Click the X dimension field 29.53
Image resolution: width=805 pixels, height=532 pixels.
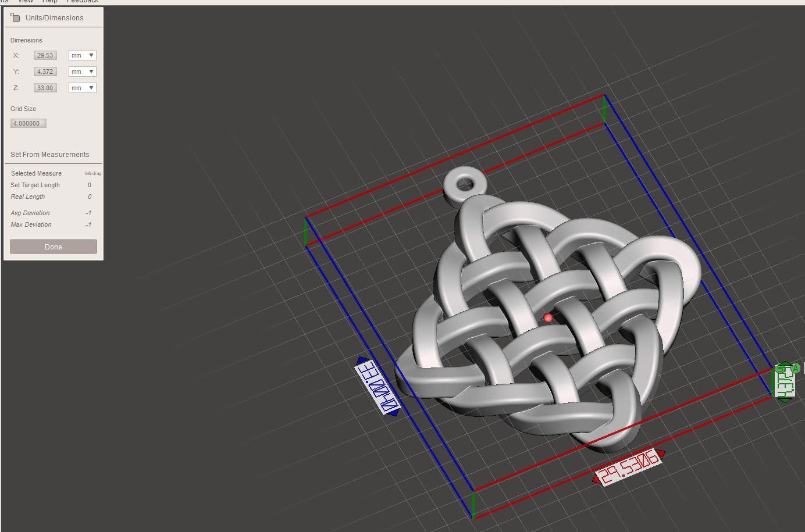point(45,55)
